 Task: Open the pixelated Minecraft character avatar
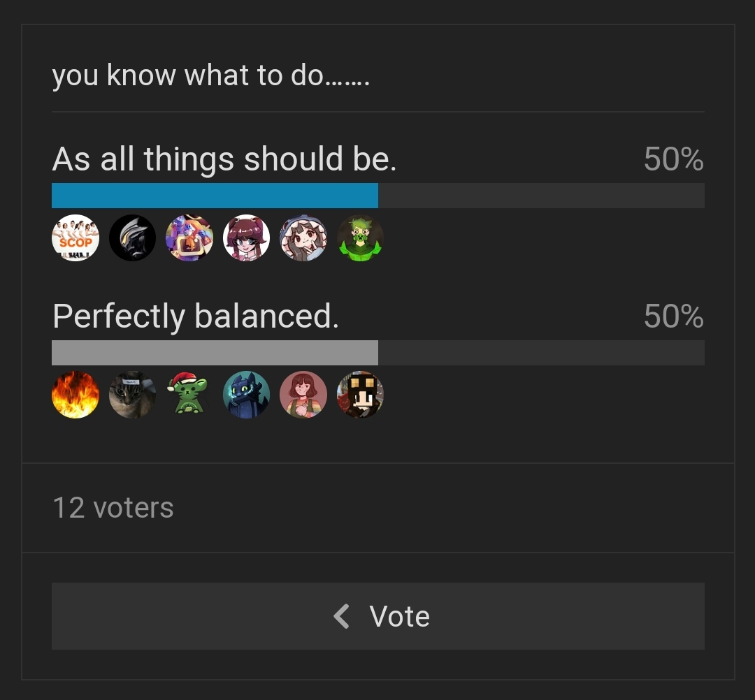tap(360, 395)
